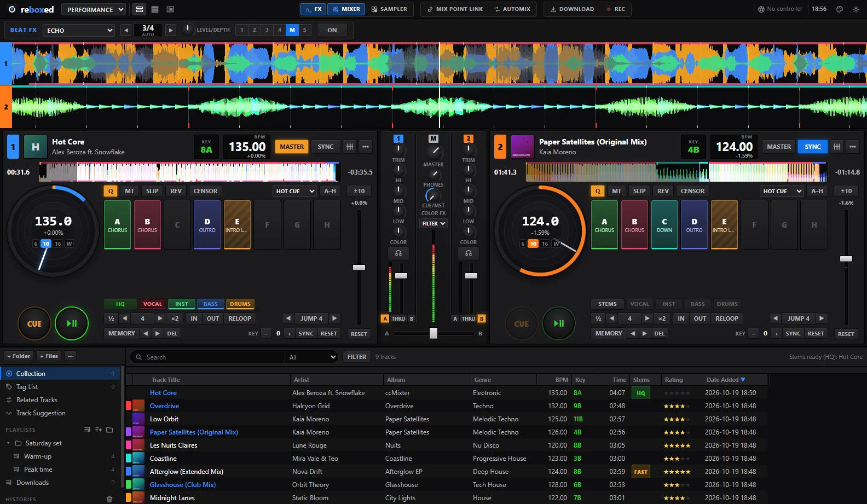The height and width of the screenshot is (504, 867).
Task: Mute the VOCAL stem on deck 1
Action: point(152,304)
